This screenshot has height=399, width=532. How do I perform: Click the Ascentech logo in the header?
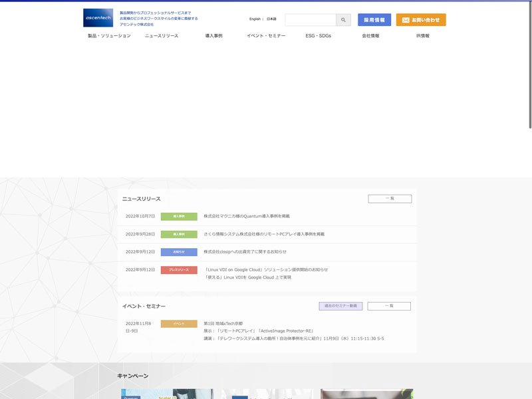[x=98, y=18]
